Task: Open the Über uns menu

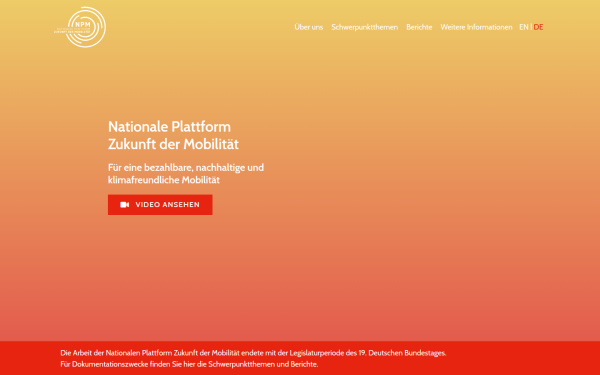Action: tap(308, 27)
